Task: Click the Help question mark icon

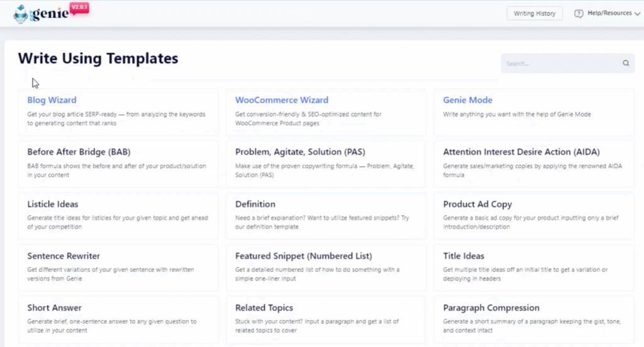Action: point(579,14)
